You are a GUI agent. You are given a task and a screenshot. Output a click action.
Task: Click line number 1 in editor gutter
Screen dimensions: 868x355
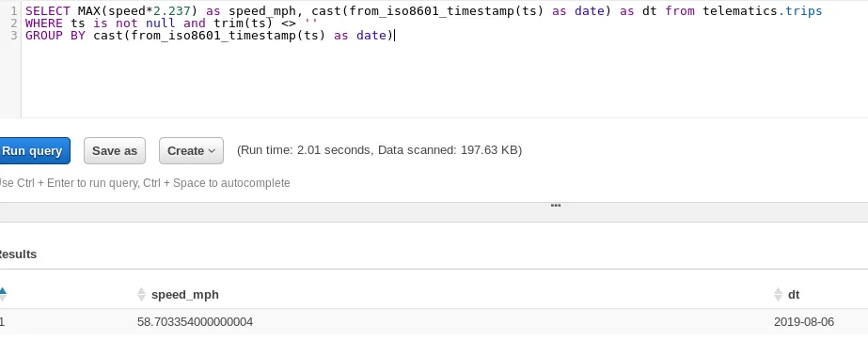tap(14, 11)
